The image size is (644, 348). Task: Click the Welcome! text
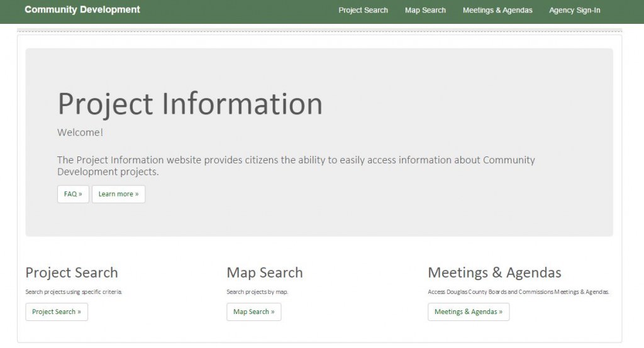pyautogui.click(x=80, y=133)
